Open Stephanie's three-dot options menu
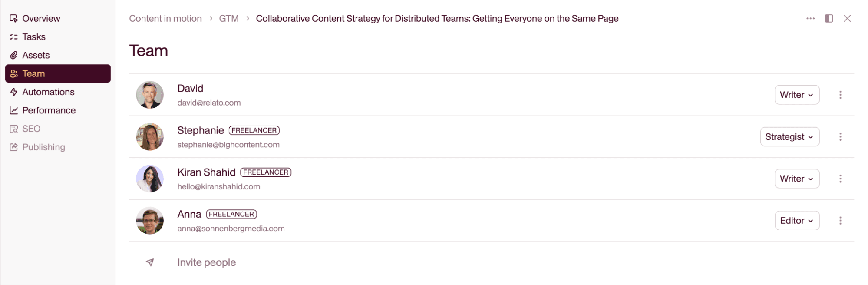 (x=840, y=137)
